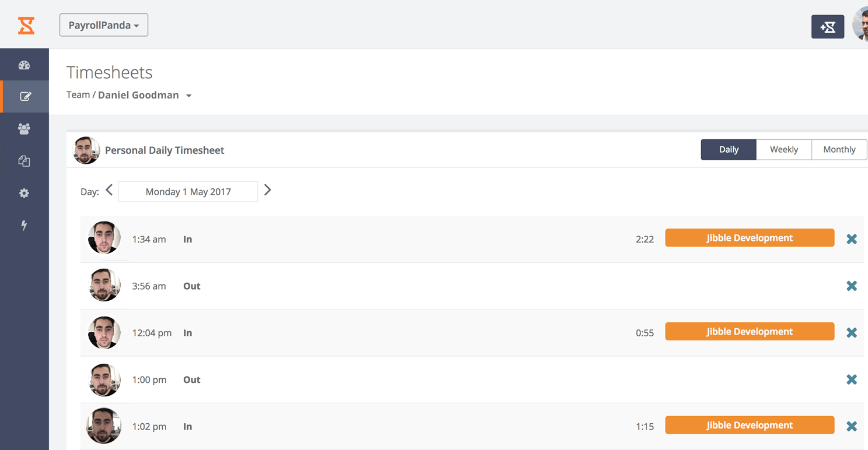This screenshot has height=450, width=868.
Task: Switch to the Weekly view tab
Action: click(784, 149)
